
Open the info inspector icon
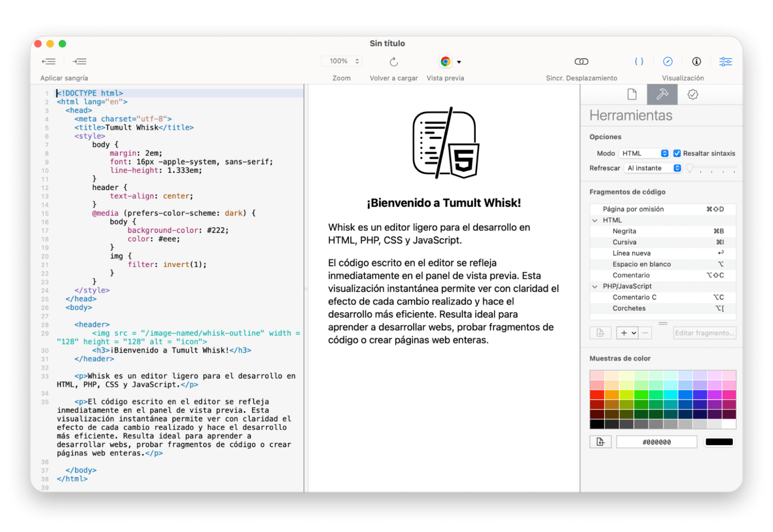[x=697, y=61]
